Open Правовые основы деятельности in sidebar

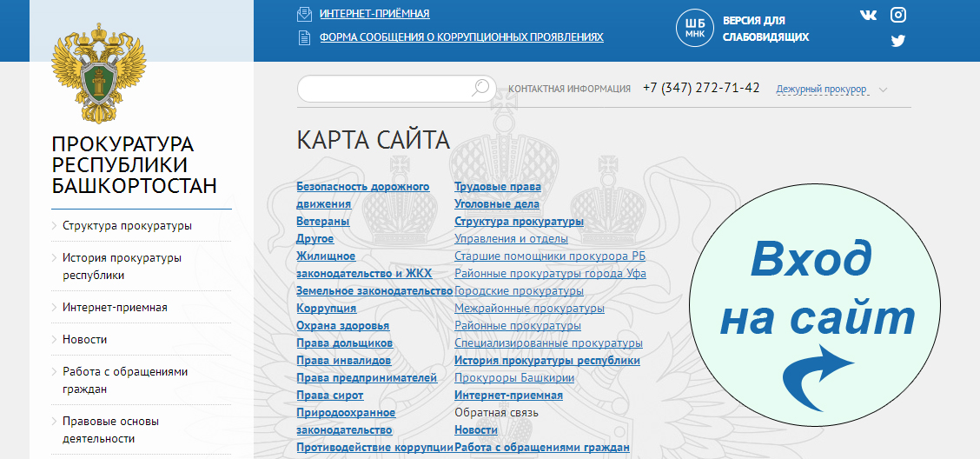coord(110,430)
